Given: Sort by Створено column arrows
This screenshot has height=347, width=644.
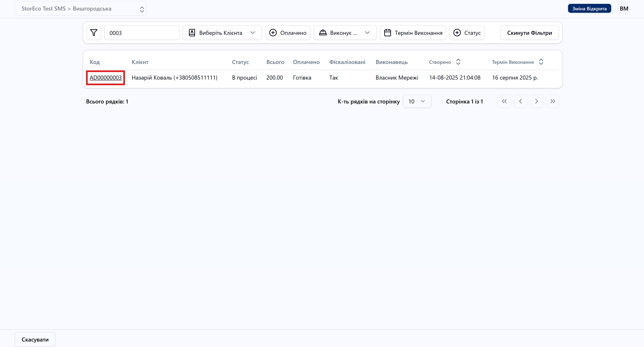Looking at the screenshot, I should pos(458,62).
